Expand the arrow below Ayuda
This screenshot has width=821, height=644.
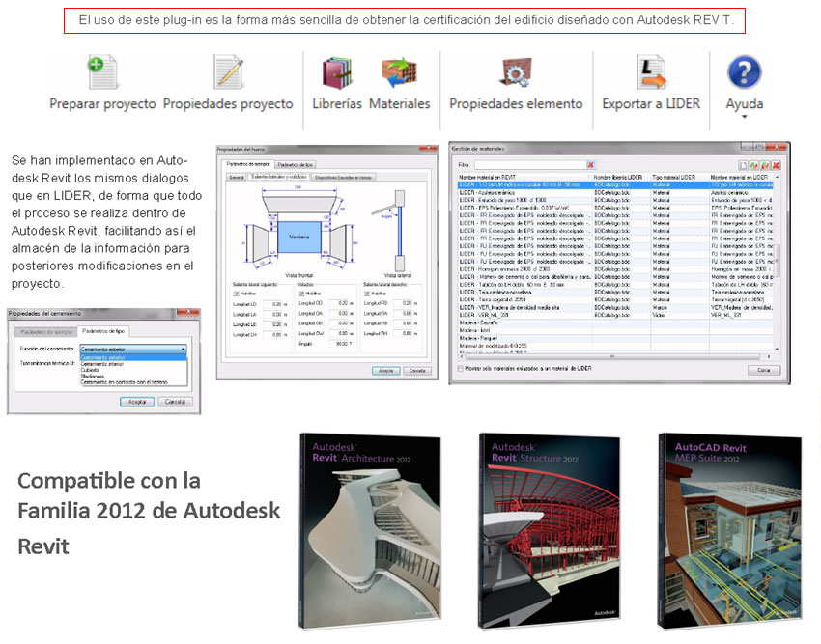pyautogui.click(x=744, y=117)
